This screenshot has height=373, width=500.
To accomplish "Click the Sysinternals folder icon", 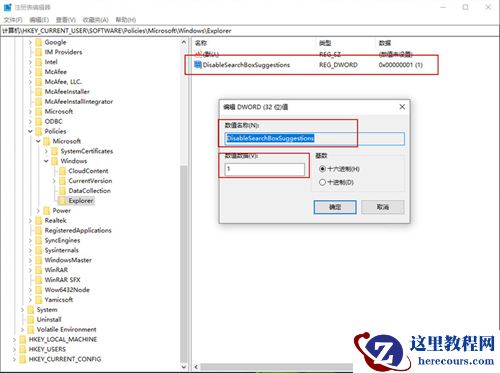I will click(x=39, y=250).
